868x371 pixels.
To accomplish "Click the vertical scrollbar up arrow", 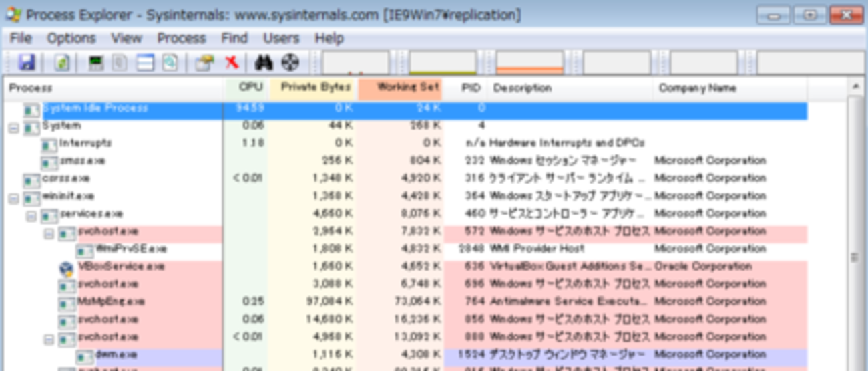I will (855, 87).
